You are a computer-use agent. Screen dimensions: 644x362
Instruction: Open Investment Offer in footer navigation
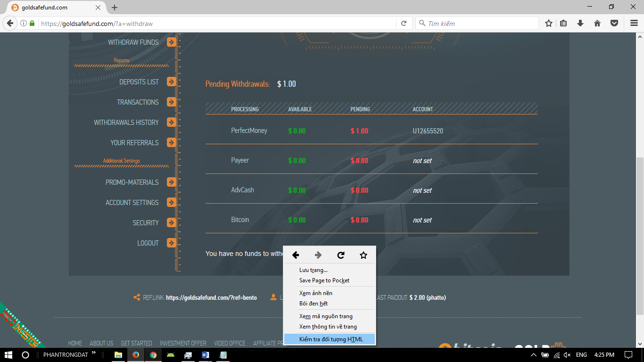tap(183, 343)
